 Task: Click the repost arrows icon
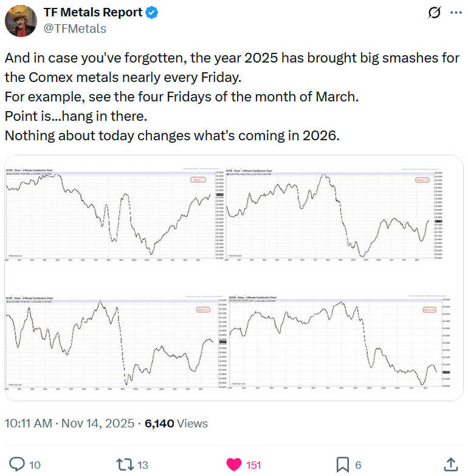[125, 464]
